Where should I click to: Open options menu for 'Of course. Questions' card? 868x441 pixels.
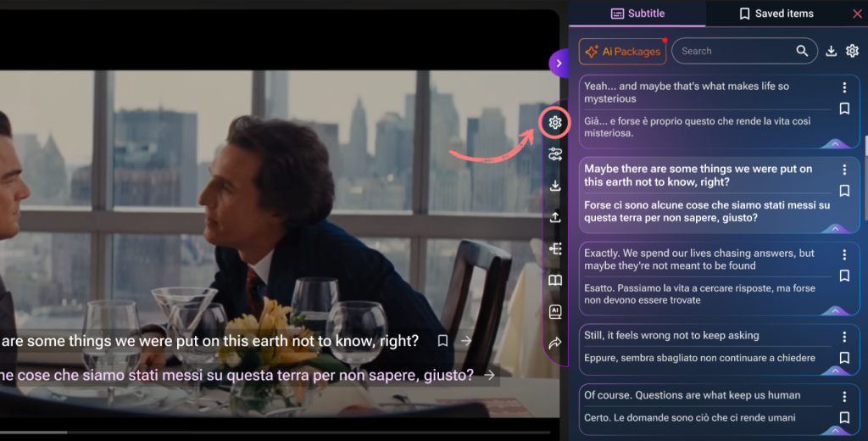click(x=844, y=396)
